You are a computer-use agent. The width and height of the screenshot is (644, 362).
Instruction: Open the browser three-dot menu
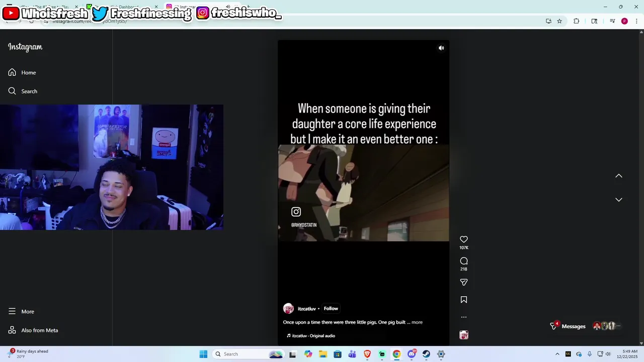point(637,21)
